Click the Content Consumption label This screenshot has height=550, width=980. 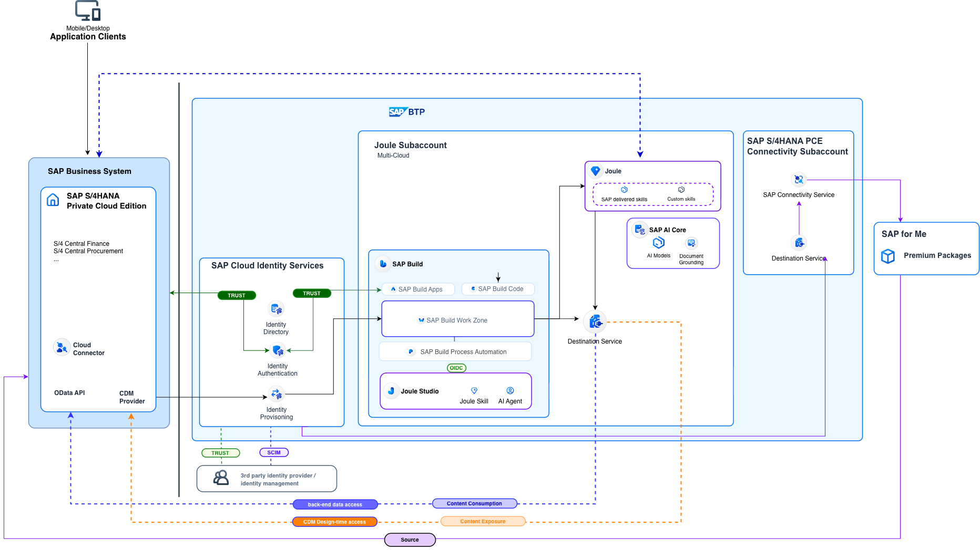[475, 503]
